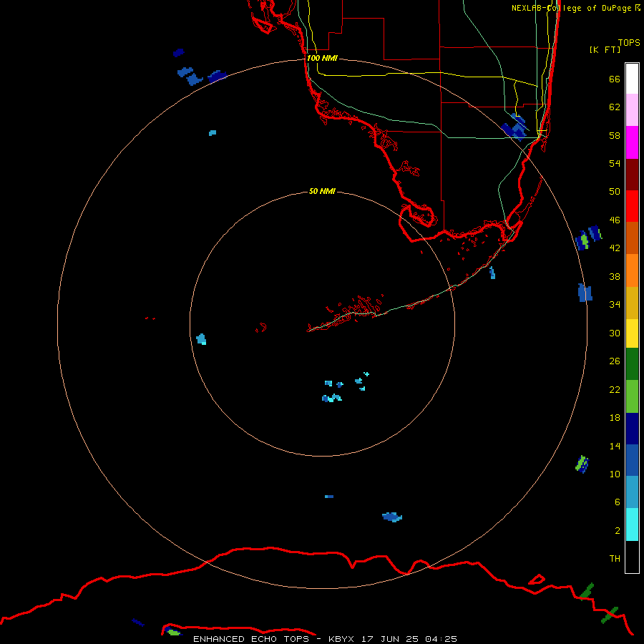Click the dark green 26-30 kft legend swatch
Image resolution: width=644 pixels, height=644 pixels.
point(632,364)
